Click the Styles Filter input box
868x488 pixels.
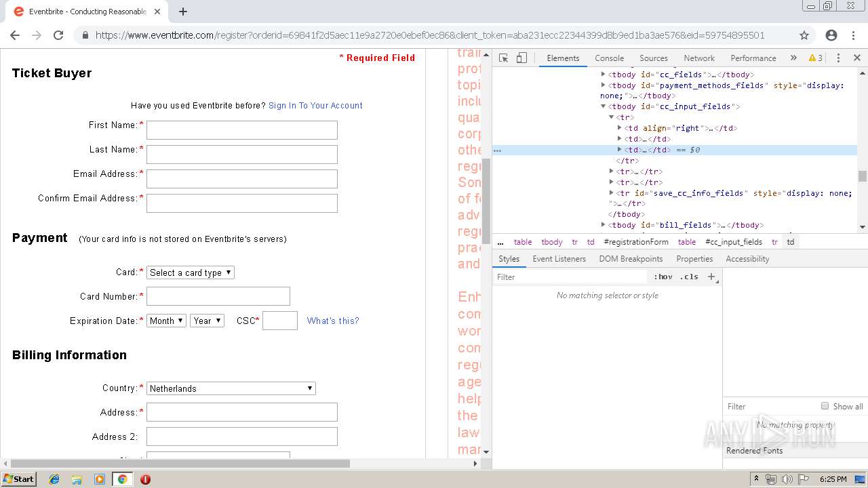pos(571,277)
